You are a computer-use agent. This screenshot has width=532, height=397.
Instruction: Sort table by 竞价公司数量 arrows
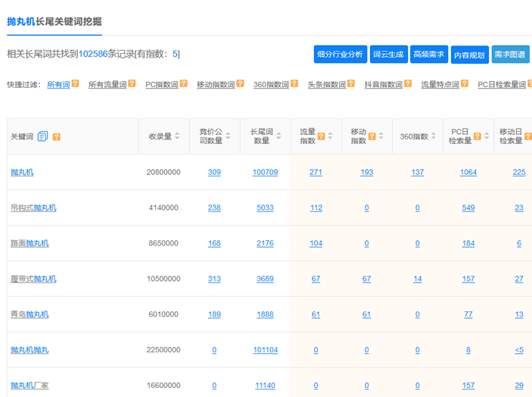(228, 136)
